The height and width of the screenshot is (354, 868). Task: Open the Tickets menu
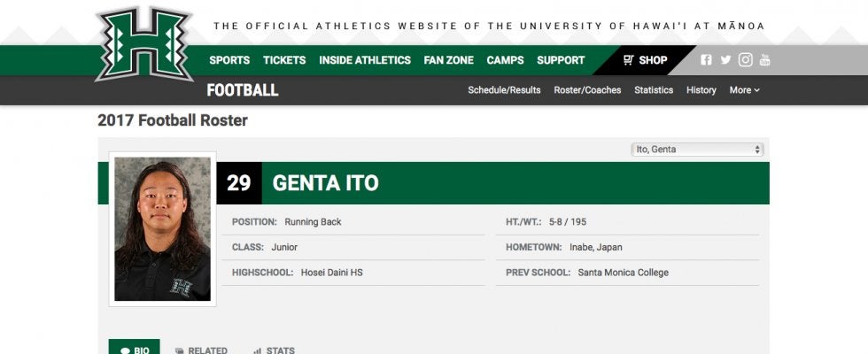[284, 60]
